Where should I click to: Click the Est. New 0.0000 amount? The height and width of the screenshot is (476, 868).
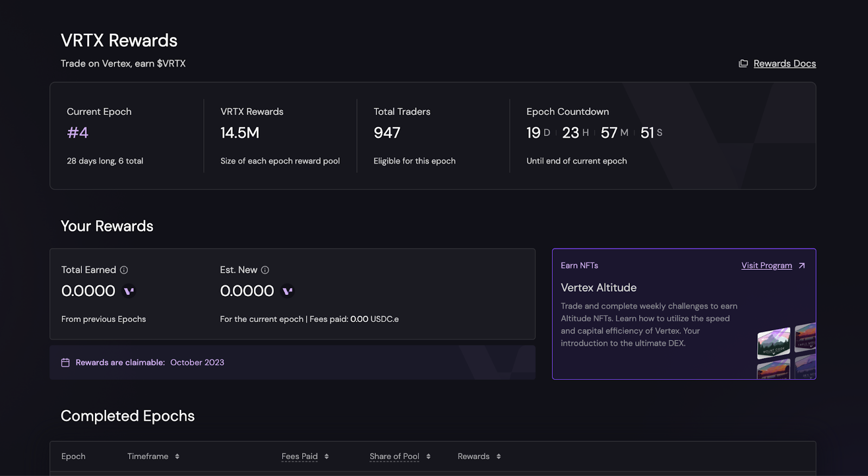247,291
